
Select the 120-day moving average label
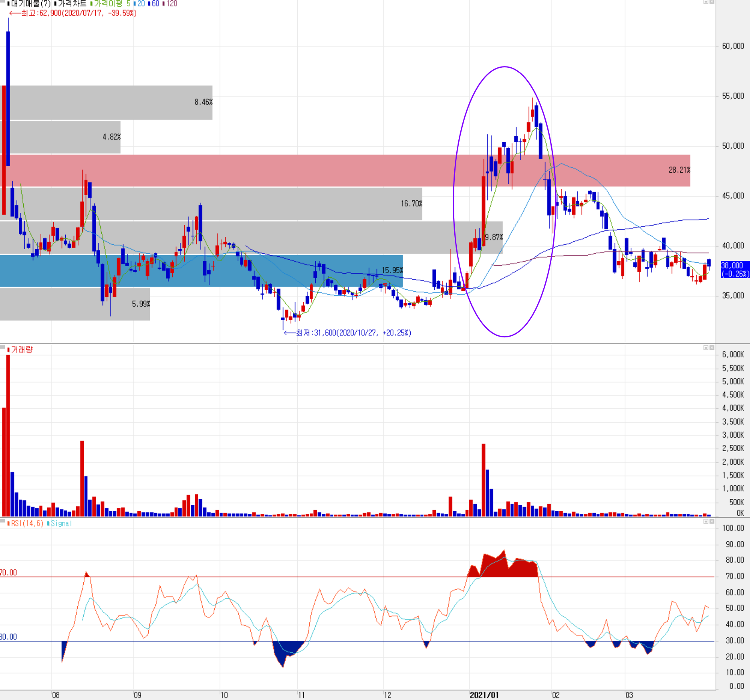tap(170, 4)
